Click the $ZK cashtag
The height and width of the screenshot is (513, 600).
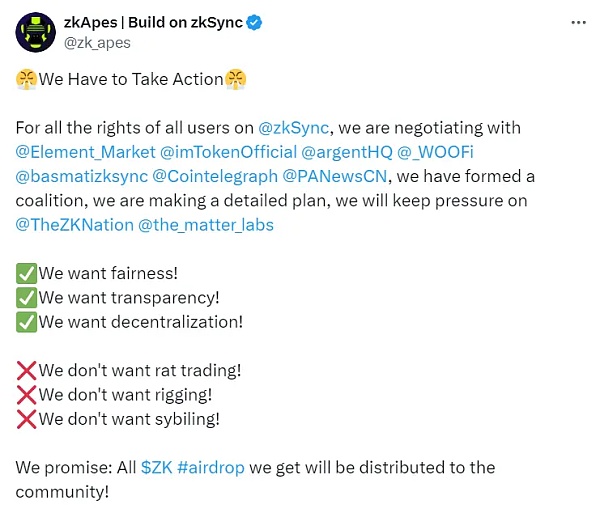(156, 467)
